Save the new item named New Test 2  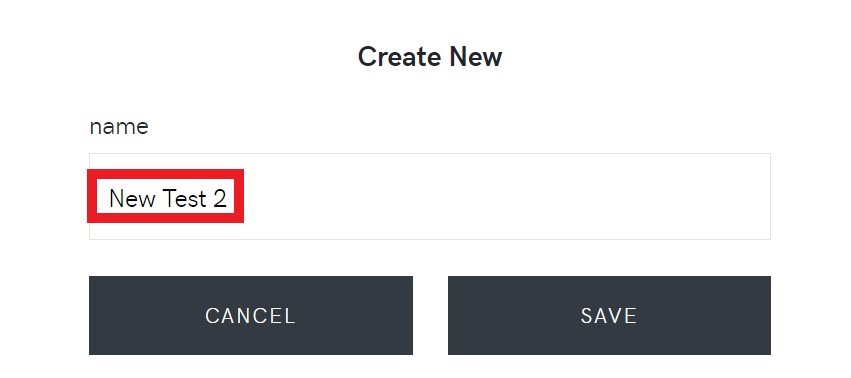click(609, 316)
